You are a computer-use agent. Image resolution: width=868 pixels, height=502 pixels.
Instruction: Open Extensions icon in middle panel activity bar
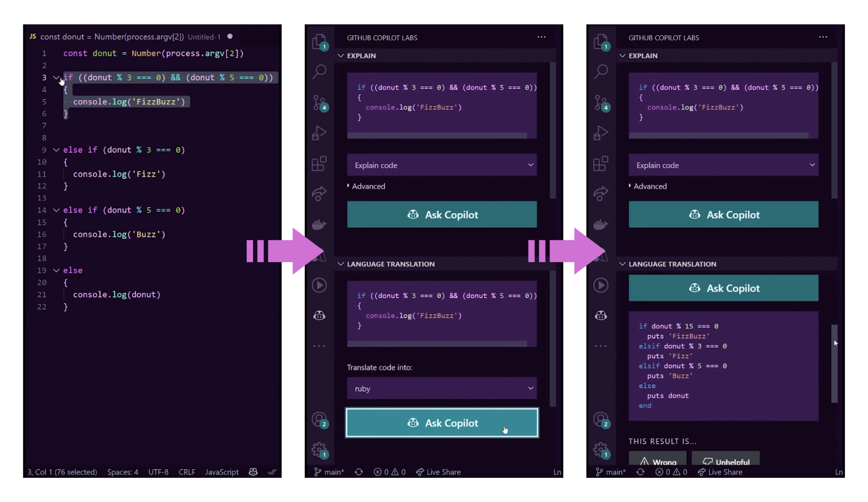click(x=319, y=163)
